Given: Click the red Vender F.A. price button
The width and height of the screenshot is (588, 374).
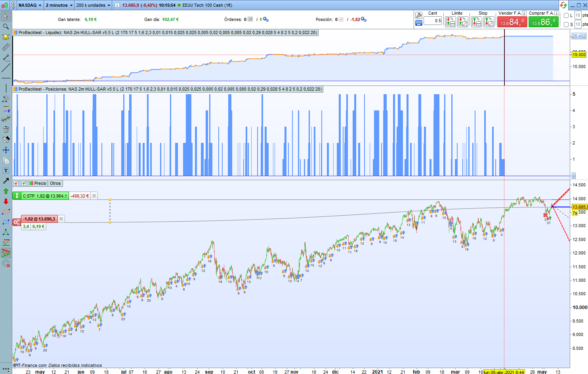Looking at the screenshot, I should click(x=512, y=22).
